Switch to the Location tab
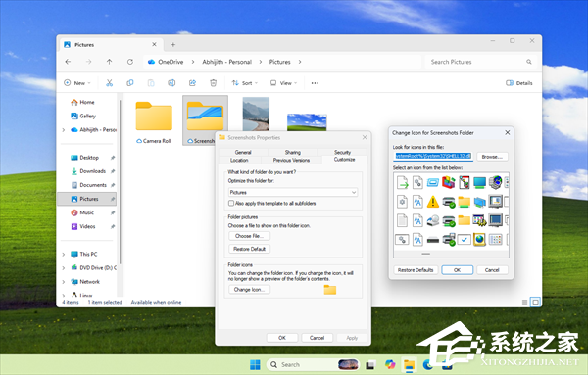Screen dimensions: 588x375 (239, 160)
